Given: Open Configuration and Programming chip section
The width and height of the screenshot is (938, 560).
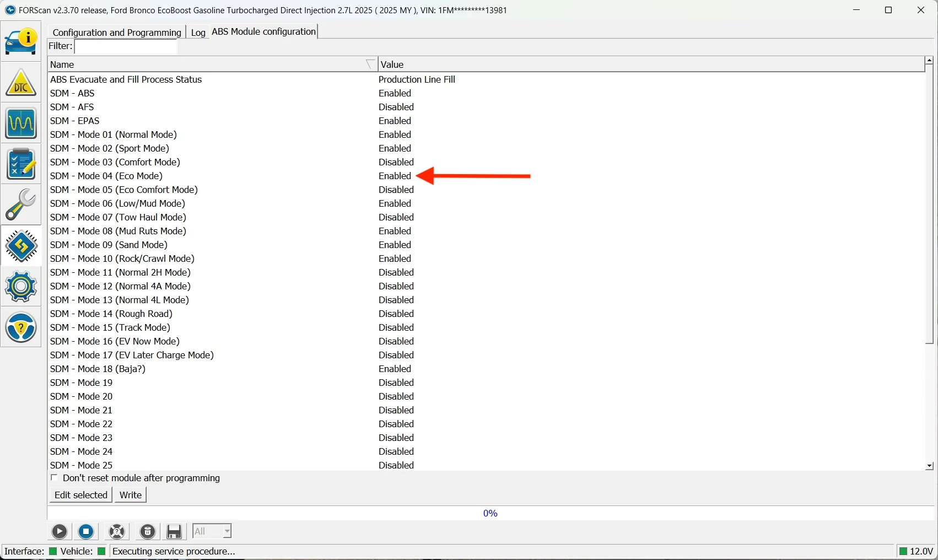Looking at the screenshot, I should tap(21, 246).
